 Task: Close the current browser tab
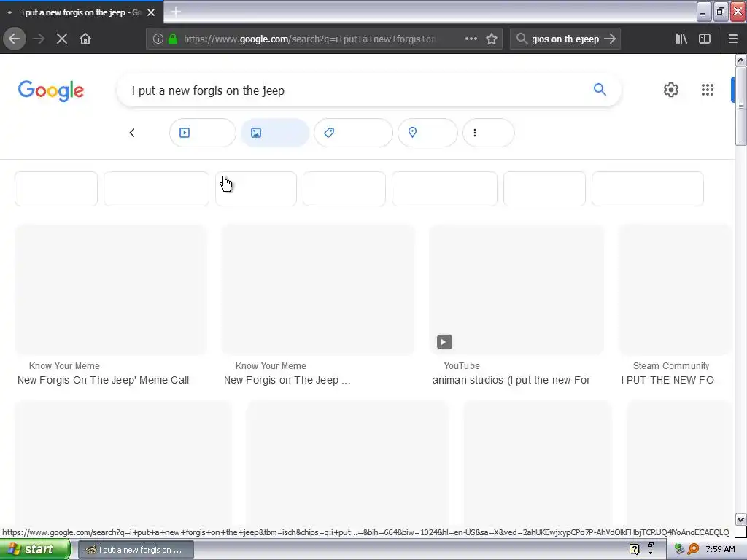tap(151, 12)
